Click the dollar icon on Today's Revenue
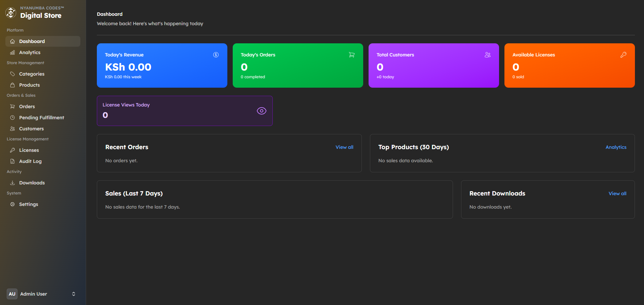Viewport: 644px width, 305px height. pos(216,55)
